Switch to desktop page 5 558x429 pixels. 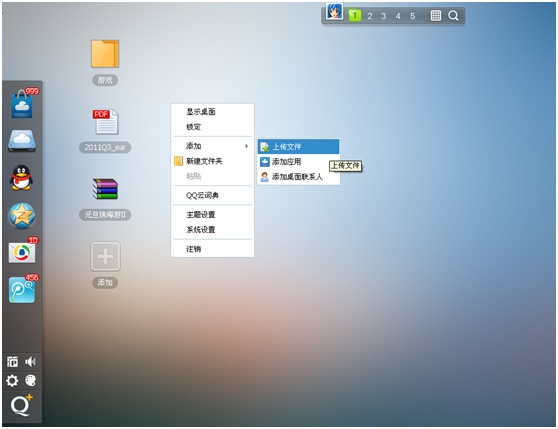[x=412, y=16]
